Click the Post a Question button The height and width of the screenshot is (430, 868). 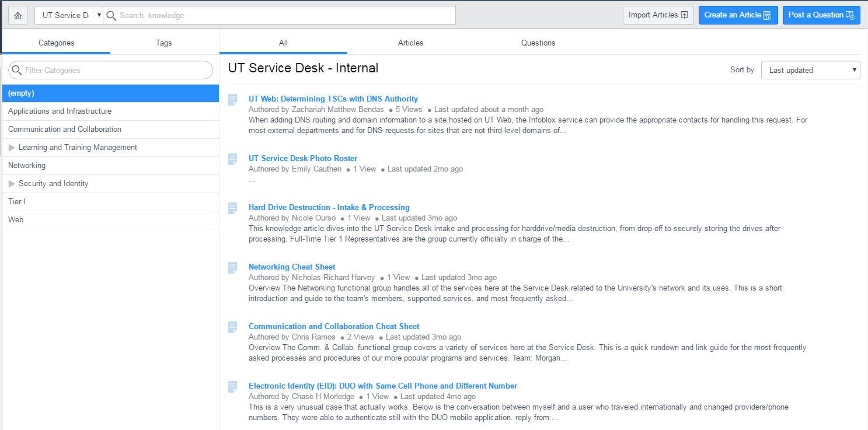pos(821,15)
